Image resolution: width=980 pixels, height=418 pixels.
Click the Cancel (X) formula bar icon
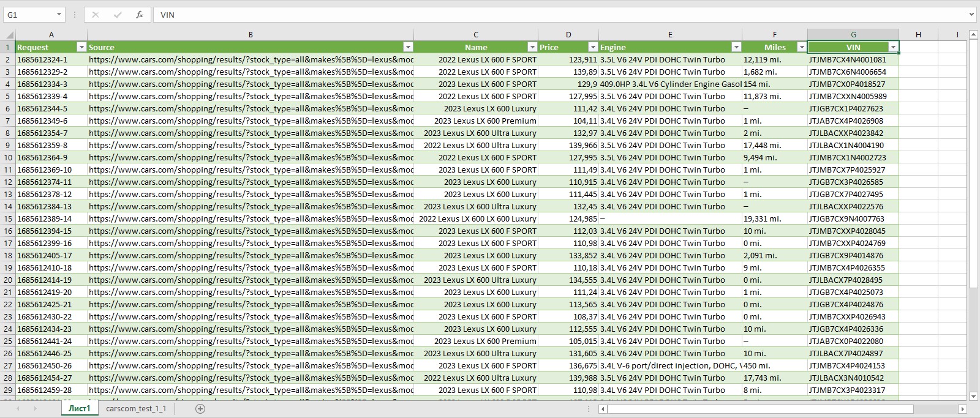96,15
